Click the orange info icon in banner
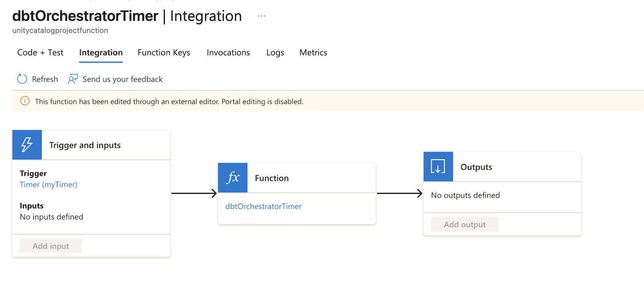 click(25, 101)
